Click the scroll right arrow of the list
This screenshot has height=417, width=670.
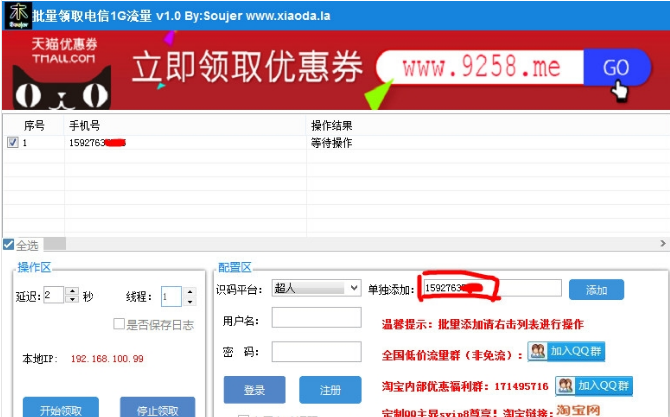coord(663,243)
